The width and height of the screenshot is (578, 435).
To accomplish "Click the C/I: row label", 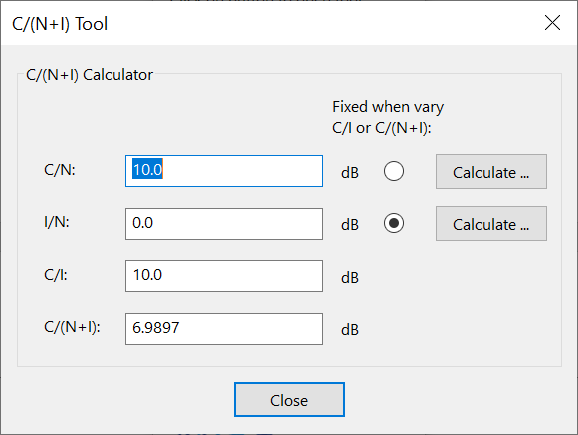I will [x=56, y=275].
